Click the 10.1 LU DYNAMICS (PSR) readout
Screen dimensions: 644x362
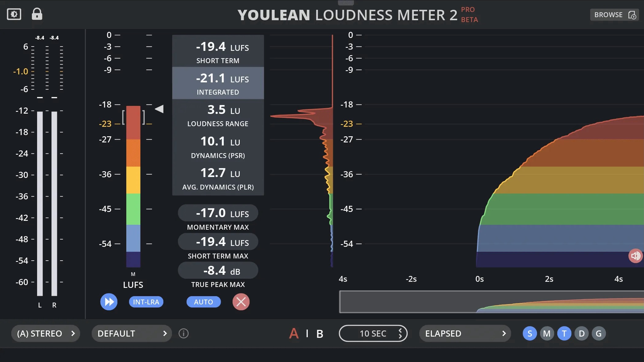click(218, 147)
